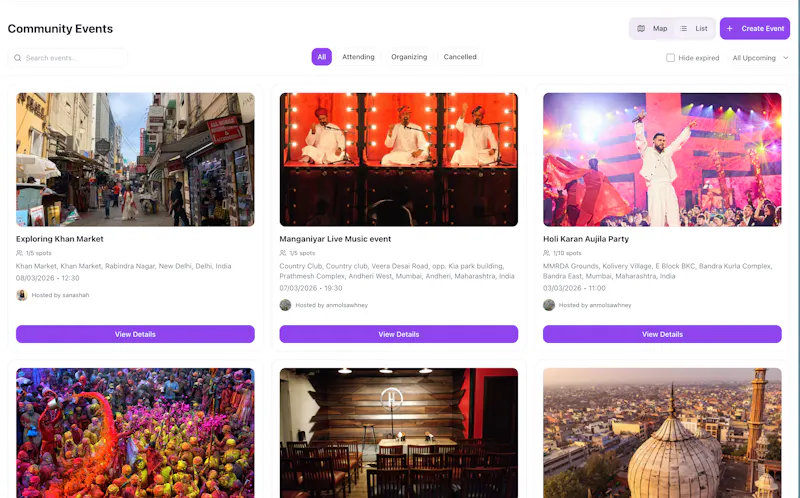Show Cancelled events tab

tap(460, 57)
